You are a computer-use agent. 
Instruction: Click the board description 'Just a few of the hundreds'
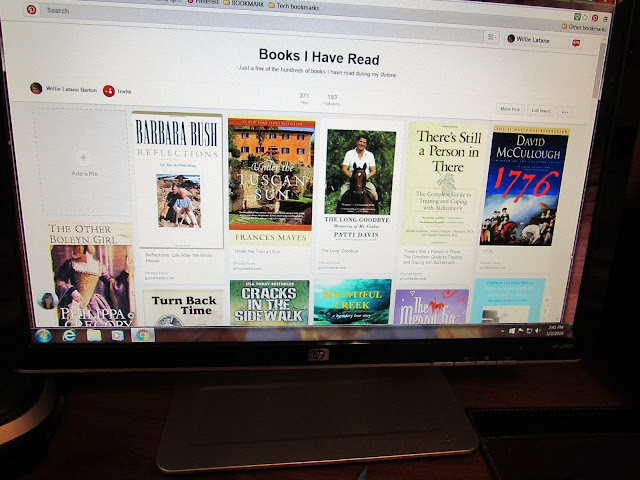tap(317, 72)
